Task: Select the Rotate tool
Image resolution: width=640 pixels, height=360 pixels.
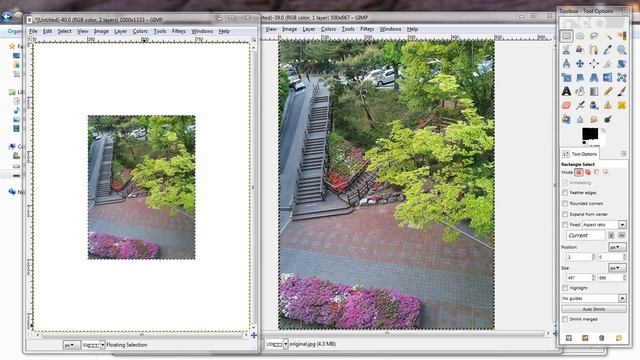Action: point(622,64)
